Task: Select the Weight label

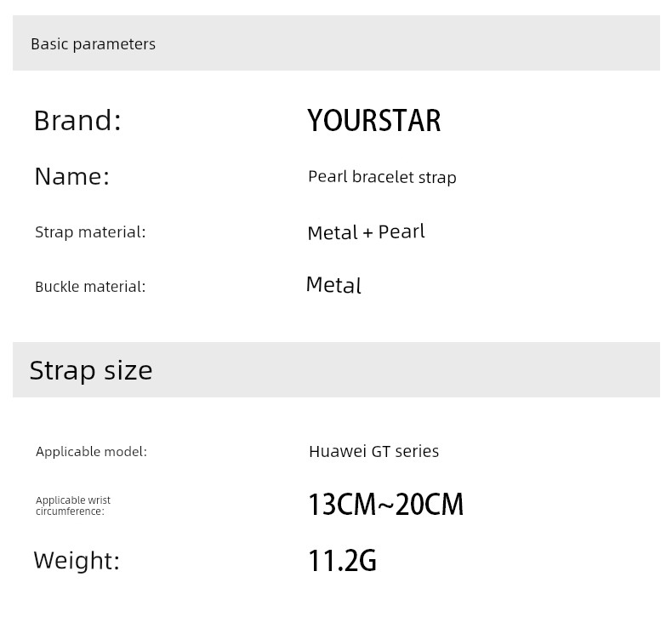Action: click(x=77, y=560)
